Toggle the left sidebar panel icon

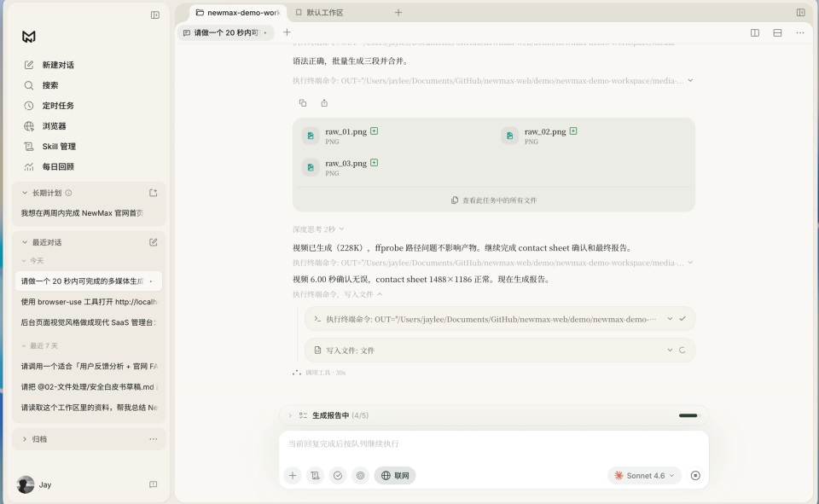[155, 15]
